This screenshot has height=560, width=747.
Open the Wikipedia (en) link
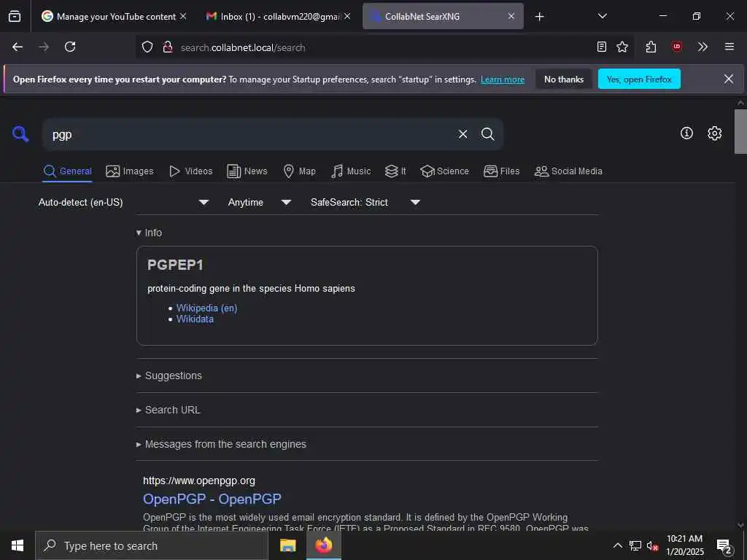pyautogui.click(x=206, y=308)
